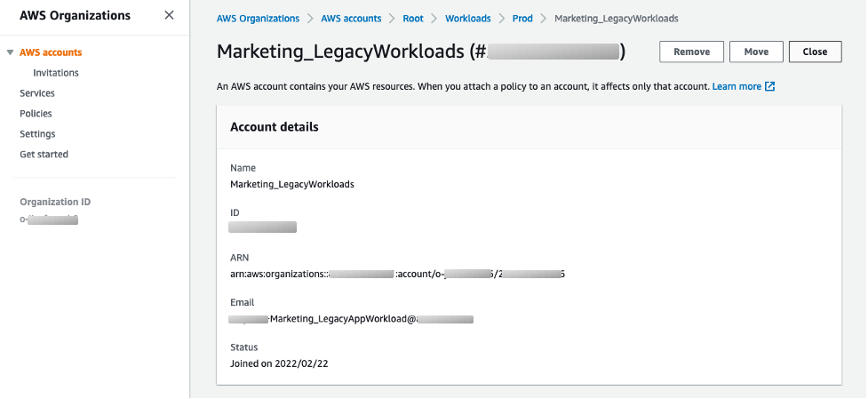Click the ARN field label
The height and width of the screenshot is (399, 868).
pos(240,258)
